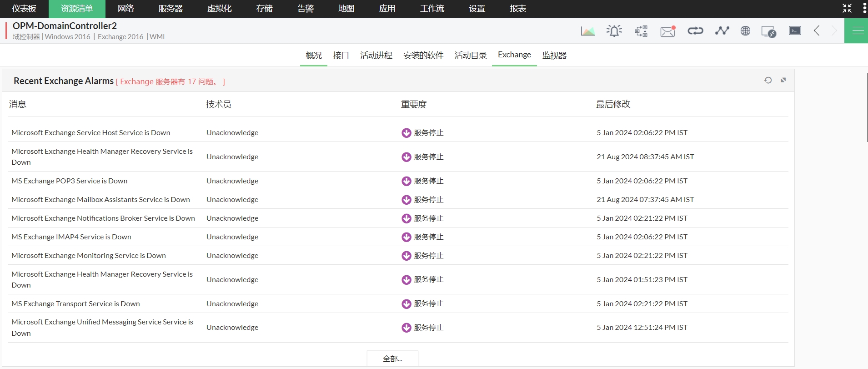Switch to the 活动目录 tab
868x369 pixels.
click(x=471, y=56)
